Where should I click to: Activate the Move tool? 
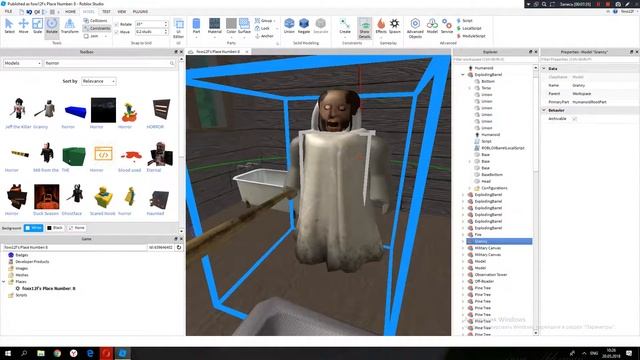click(x=23, y=26)
